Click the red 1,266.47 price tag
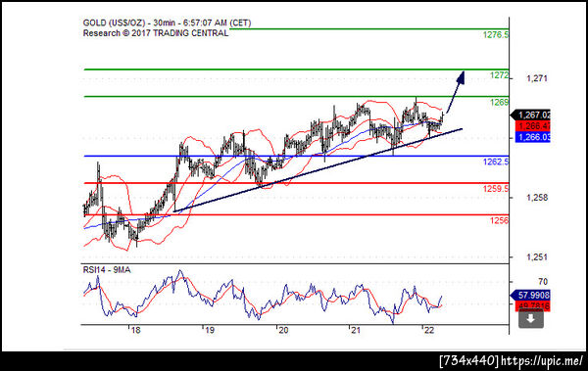This screenshot has height=371, width=588. (x=533, y=126)
